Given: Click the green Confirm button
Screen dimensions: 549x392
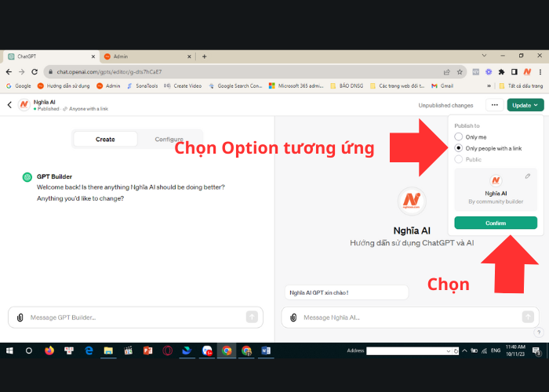Looking at the screenshot, I should point(496,223).
